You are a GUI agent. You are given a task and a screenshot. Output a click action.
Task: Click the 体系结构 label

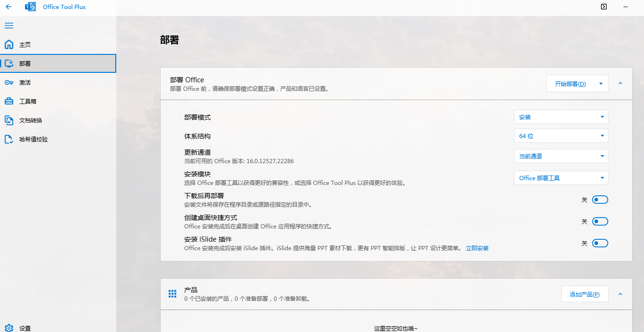coord(197,136)
